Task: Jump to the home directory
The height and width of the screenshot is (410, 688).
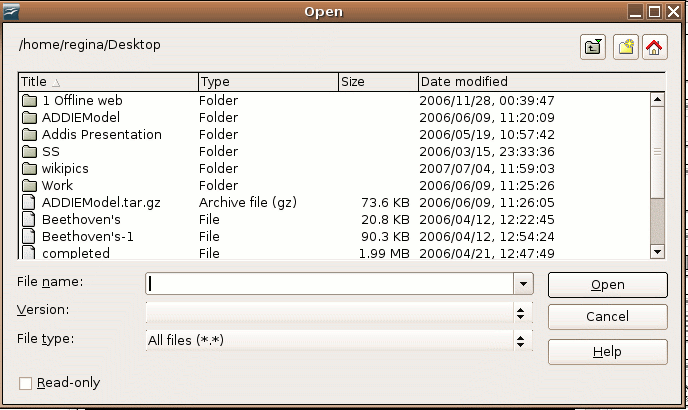Action: point(655,47)
